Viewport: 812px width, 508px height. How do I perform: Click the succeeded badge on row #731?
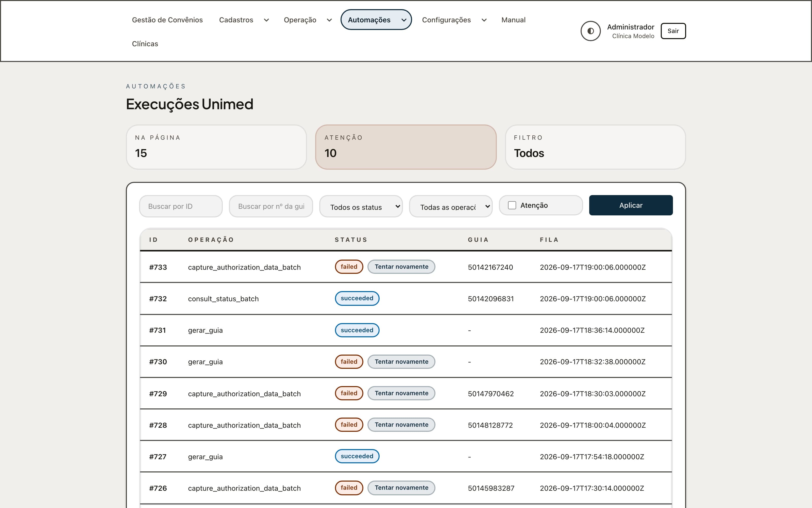point(357,330)
